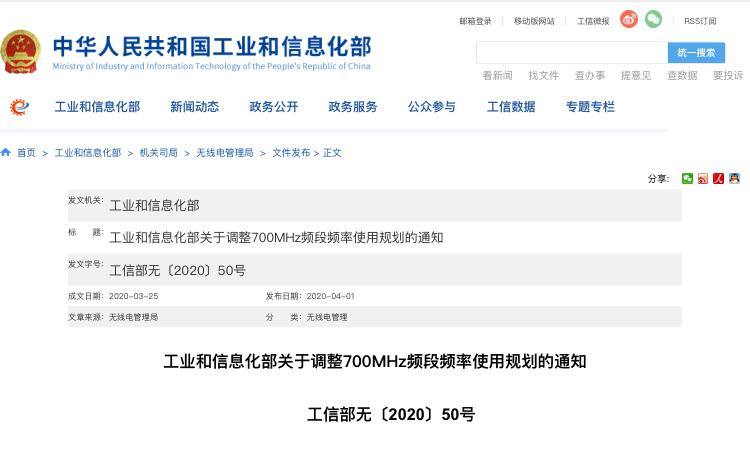Click into the search input field

pos(572,53)
